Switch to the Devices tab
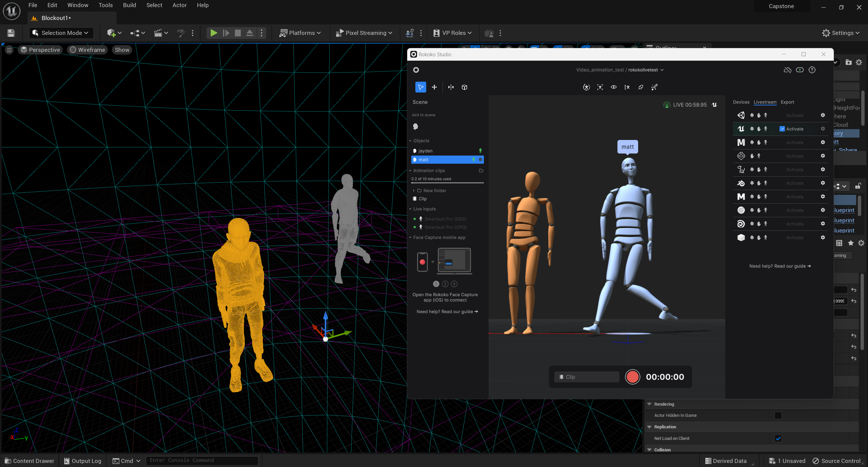This screenshot has width=868, height=467. click(x=741, y=102)
